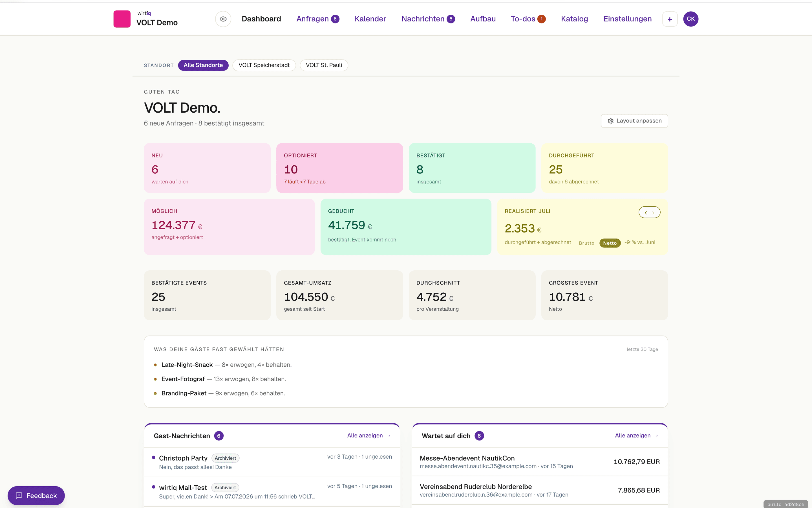Click the pink VOLT Demo logo square
812x508 pixels.
coord(122,19)
